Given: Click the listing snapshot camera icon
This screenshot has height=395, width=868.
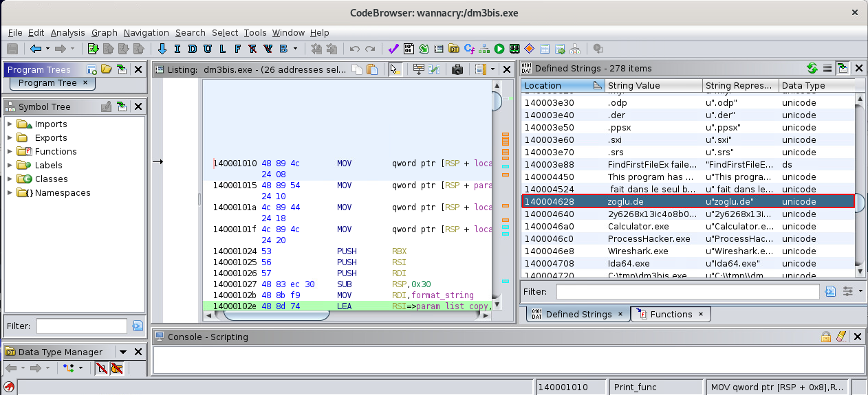Looking at the screenshot, I should (x=457, y=69).
